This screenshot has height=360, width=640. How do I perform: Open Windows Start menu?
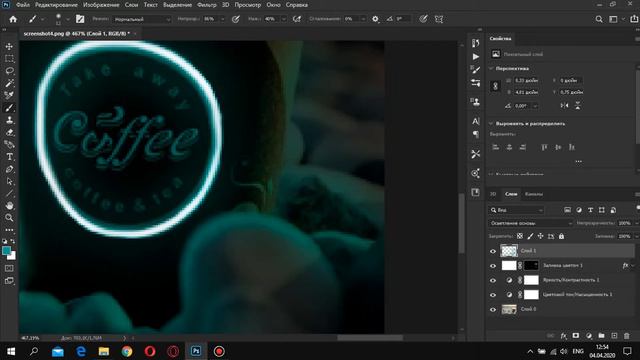pos(11,351)
